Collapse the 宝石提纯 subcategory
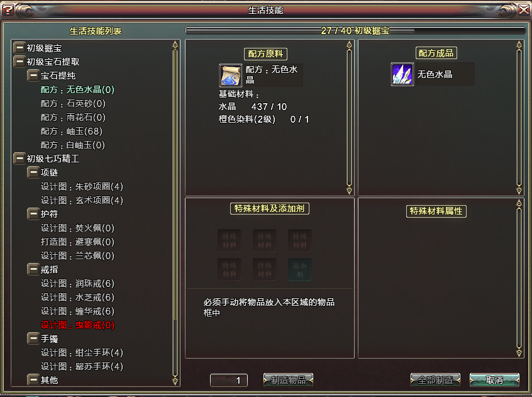 tap(33, 75)
